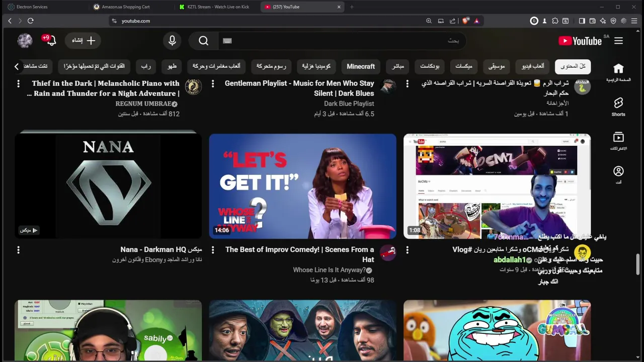Select the Video games (ألعاب فيديو) chip

pos(532,66)
